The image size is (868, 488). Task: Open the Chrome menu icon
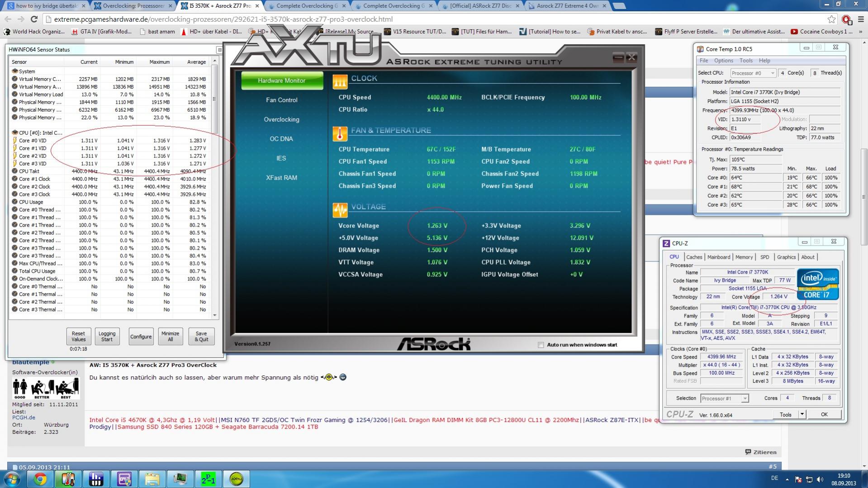tap(861, 19)
